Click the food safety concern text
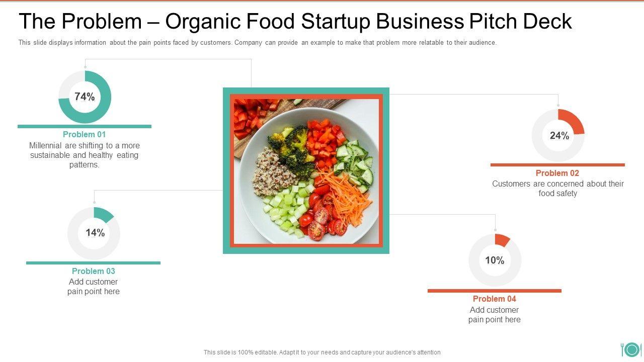 557,189
